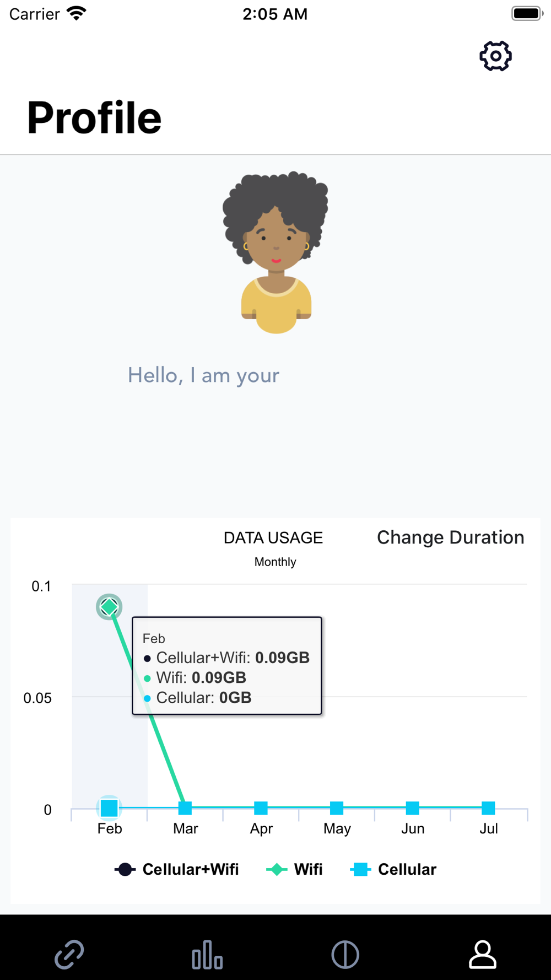Toggle Cellular+Wifi series in chart legend
Image resolution: width=551 pixels, height=980 pixels.
point(177,869)
